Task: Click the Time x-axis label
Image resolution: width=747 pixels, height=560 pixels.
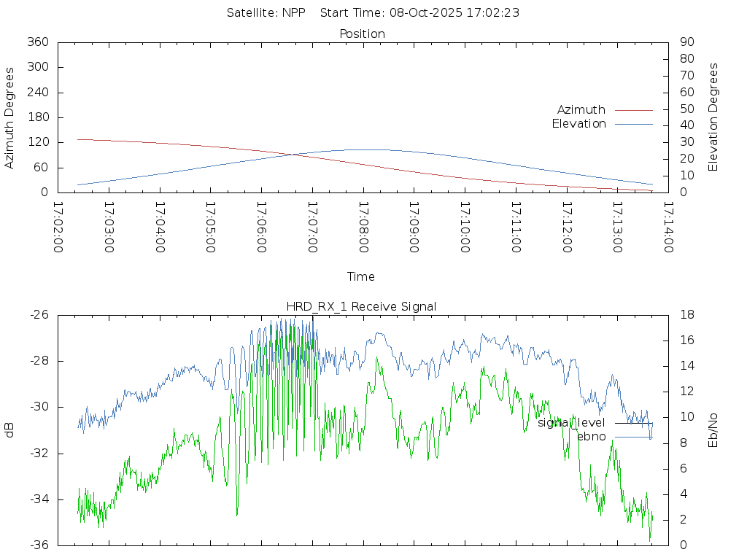Action: (361, 277)
